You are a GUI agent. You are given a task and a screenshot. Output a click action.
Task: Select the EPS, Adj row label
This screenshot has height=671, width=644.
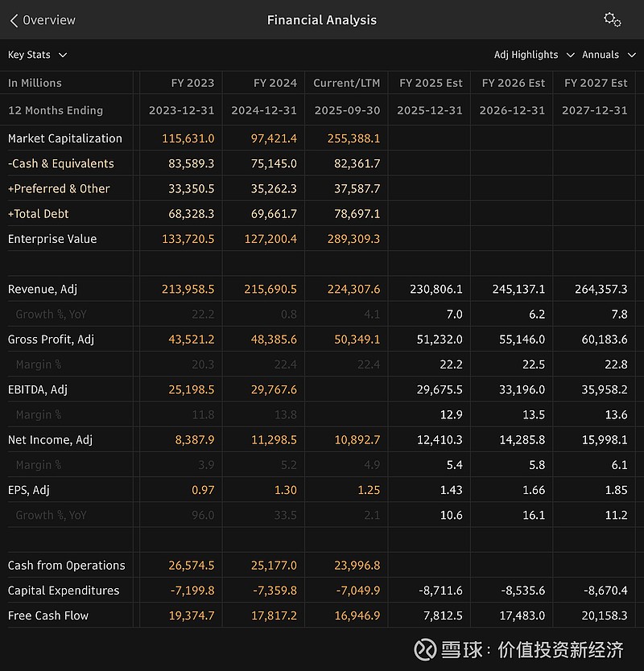tap(29, 490)
